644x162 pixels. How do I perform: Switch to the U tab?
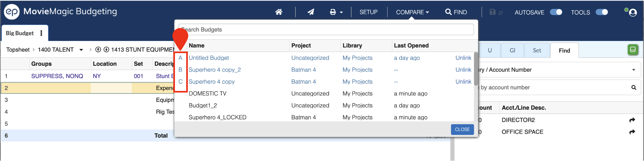point(490,50)
